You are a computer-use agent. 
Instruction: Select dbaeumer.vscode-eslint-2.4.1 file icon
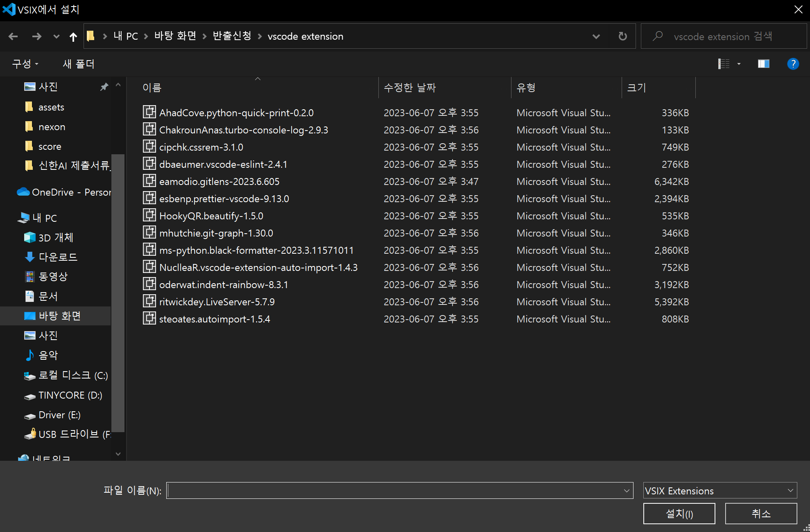(149, 163)
